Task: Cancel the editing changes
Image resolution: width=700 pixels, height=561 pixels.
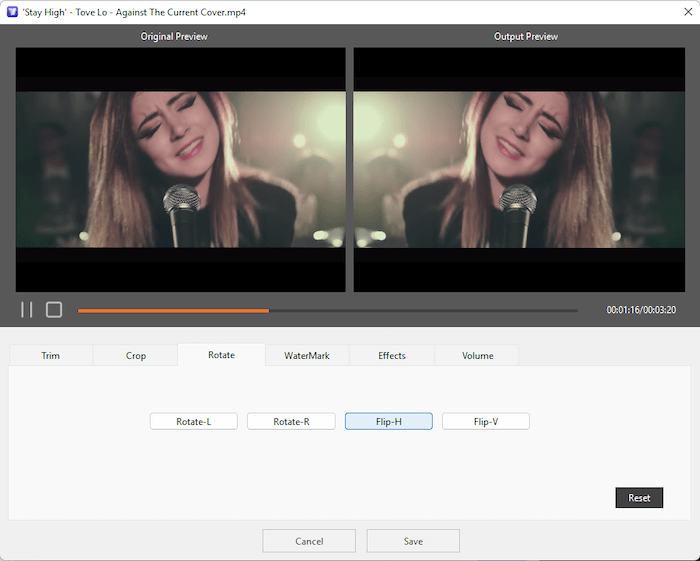Action: click(309, 541)
